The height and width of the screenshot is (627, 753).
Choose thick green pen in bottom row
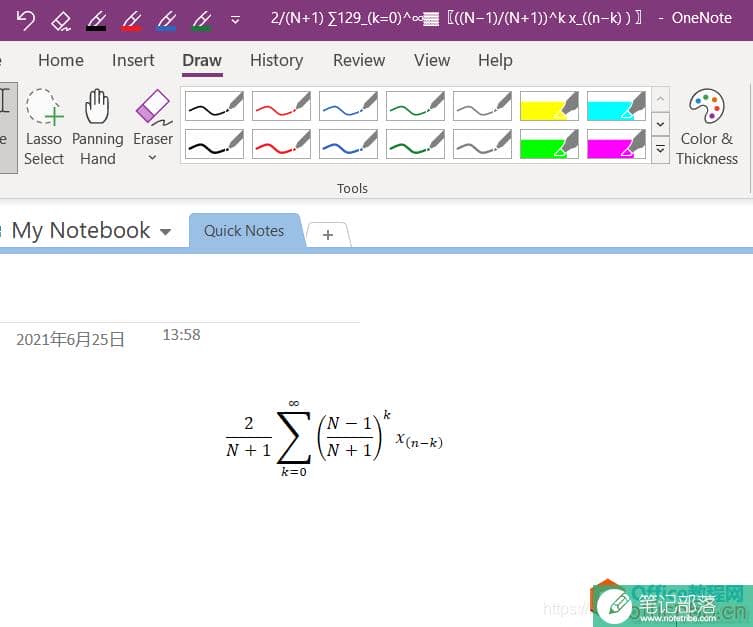pos(415,144)
